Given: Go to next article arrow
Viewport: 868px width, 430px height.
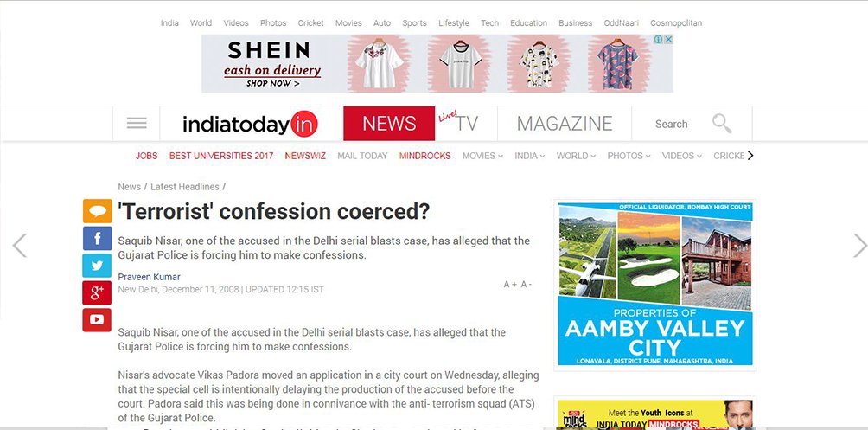Looking at the screenshot, I should tap(859, 246).
